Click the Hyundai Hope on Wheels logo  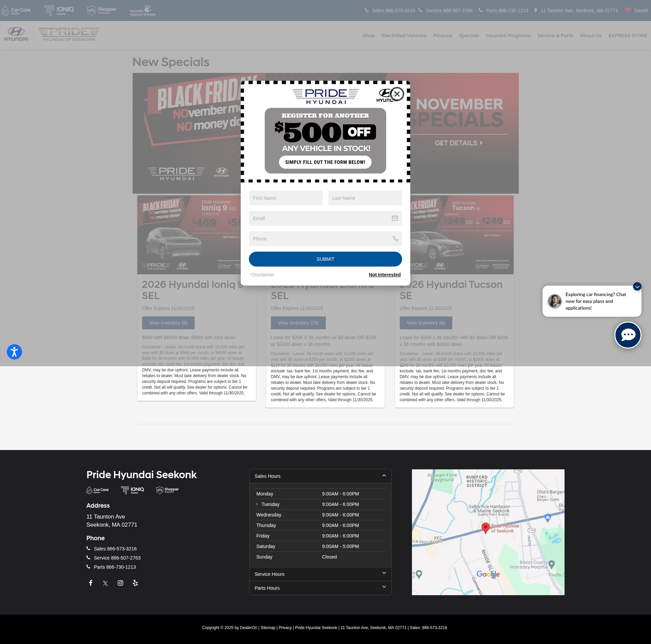point(142,11)
